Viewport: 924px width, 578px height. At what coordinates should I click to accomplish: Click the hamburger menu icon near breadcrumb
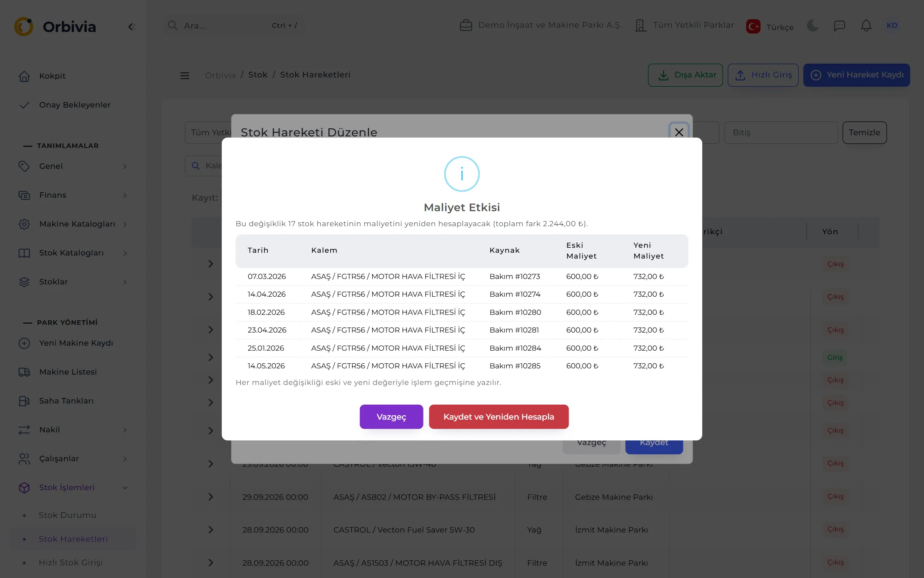tap(185, 75)
